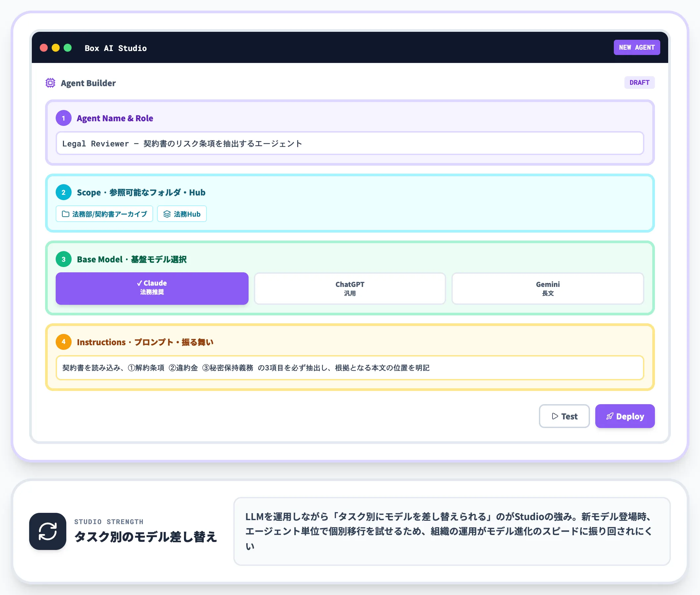Click the Scope・参照可能なフォルダ・Hub heading
The image size is (700, 595).
141,192
